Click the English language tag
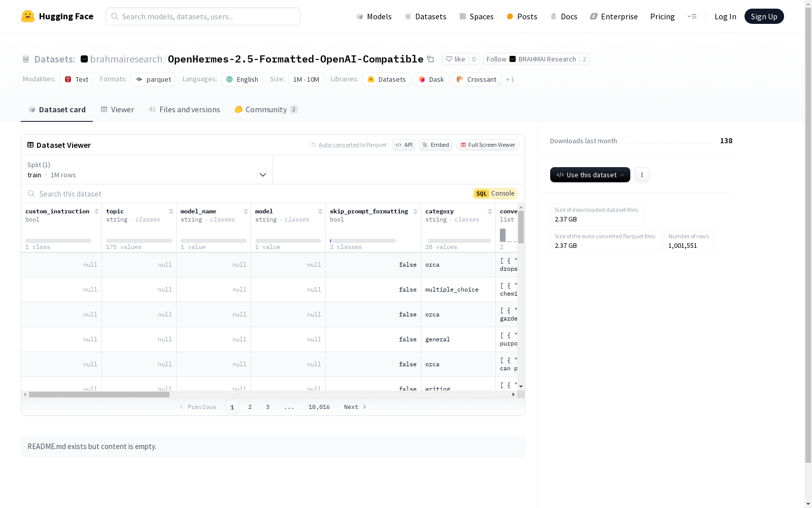This screenshot has width=812, height=508. [242, 79]
